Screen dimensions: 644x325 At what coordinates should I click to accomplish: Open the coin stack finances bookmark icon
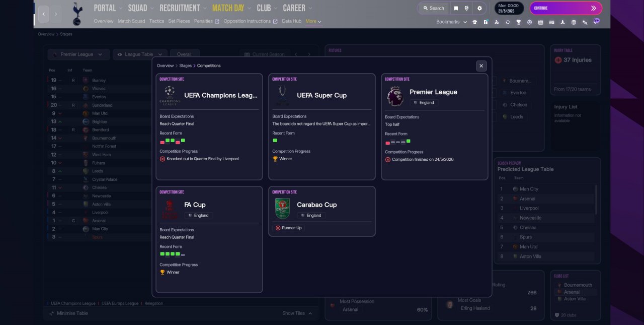click(573, 22)
